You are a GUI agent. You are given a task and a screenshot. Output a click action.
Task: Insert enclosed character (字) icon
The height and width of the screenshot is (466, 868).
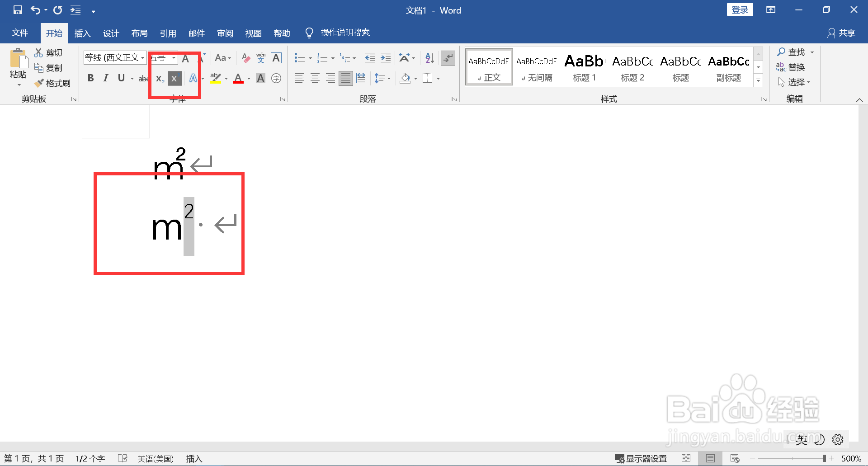276,78
